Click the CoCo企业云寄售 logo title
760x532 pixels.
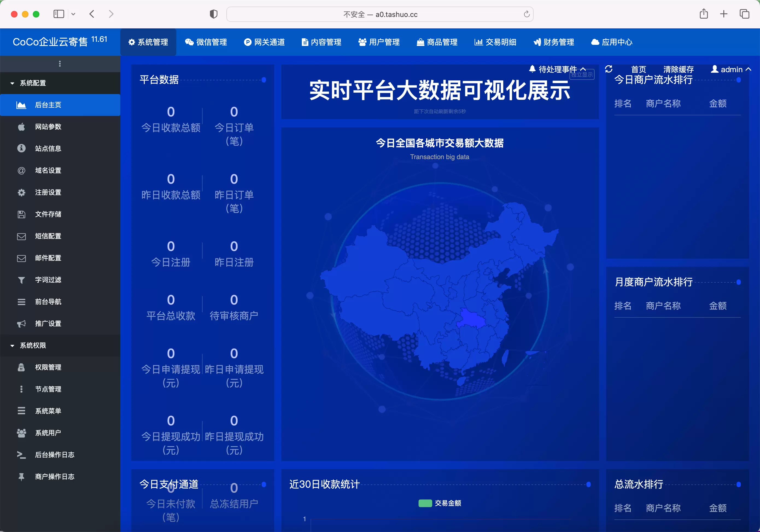click(60, 41)
